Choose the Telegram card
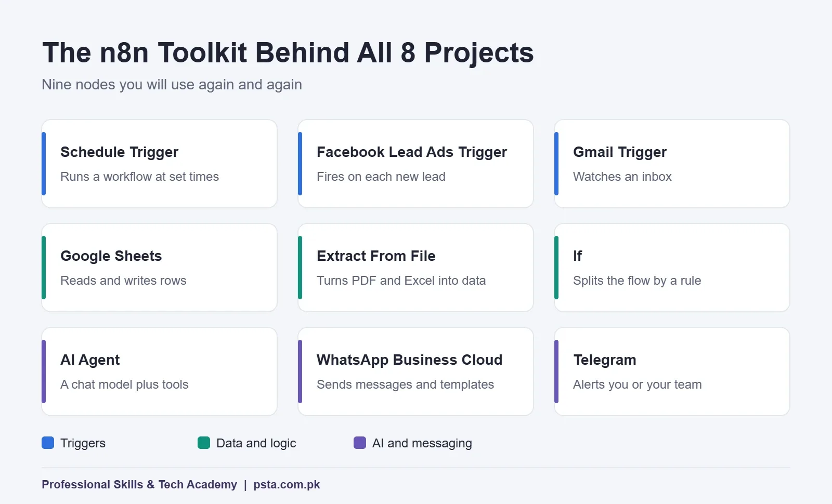The image size is (832, 504). click(672, 372)
